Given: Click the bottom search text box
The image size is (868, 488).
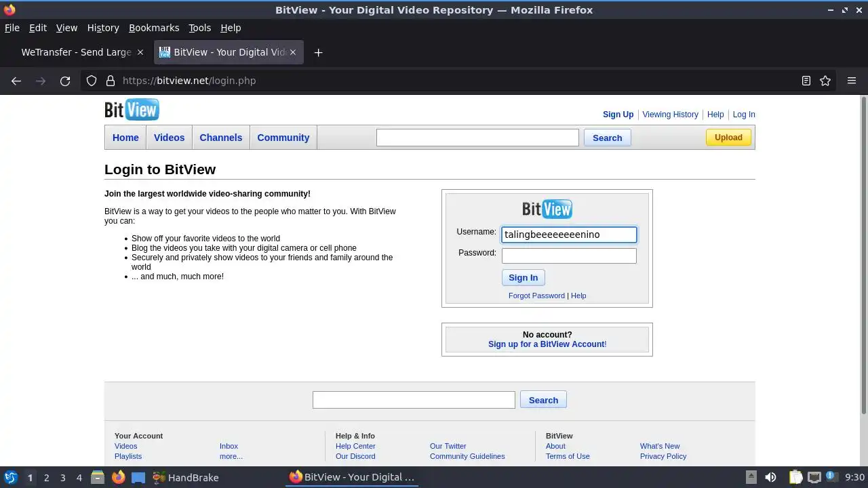Looking at the screenshot, I should [x=414, y=400].
